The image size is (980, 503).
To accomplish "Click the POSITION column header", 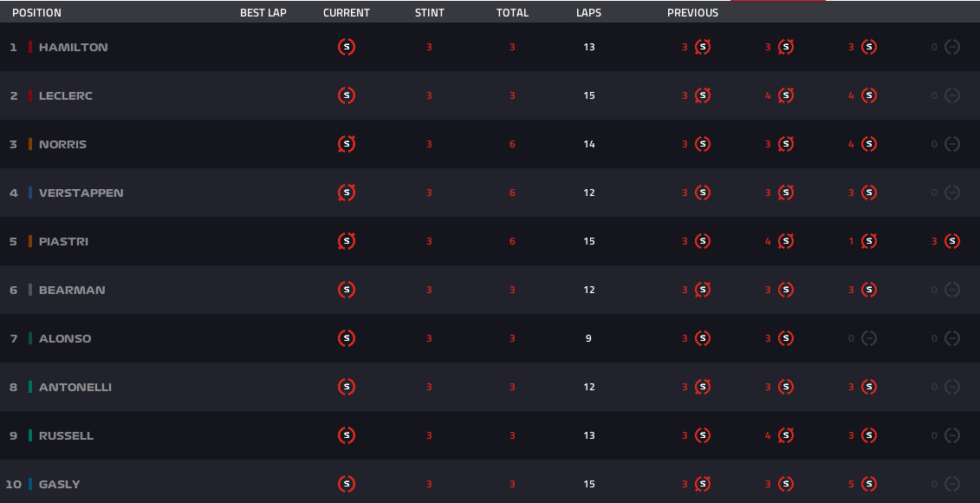I will tap(37, 12).
